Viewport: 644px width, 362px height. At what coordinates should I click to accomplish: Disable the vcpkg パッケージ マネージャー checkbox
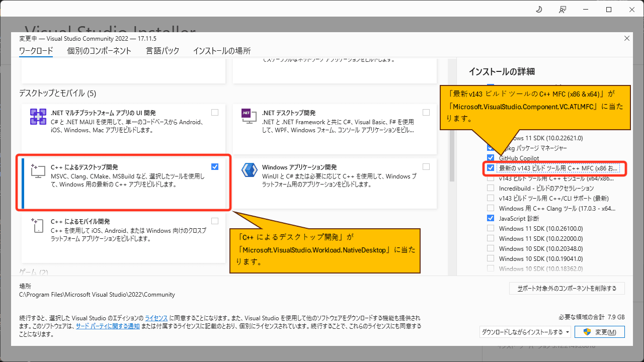coord(491,147)
